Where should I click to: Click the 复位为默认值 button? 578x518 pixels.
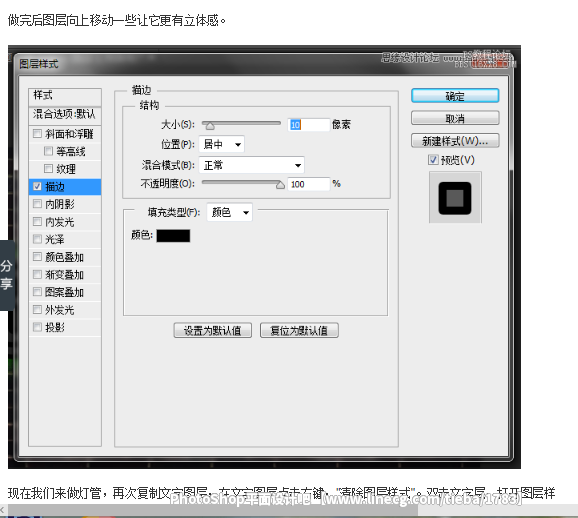click(x=299, y=330)
